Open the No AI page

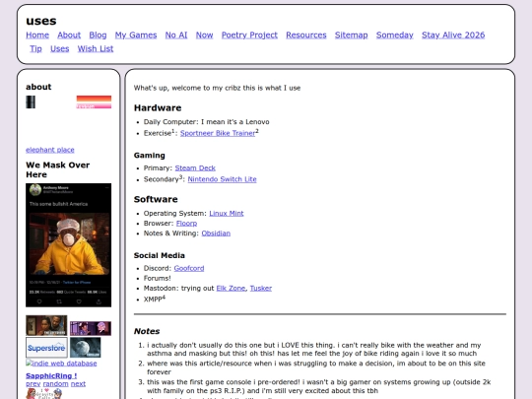point(176,35)
